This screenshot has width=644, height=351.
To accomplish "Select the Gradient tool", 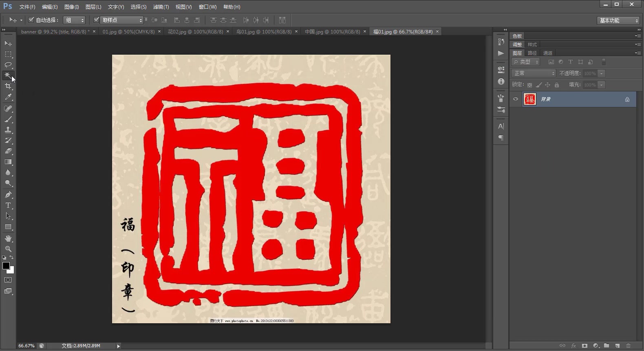I will pos(8,162).
